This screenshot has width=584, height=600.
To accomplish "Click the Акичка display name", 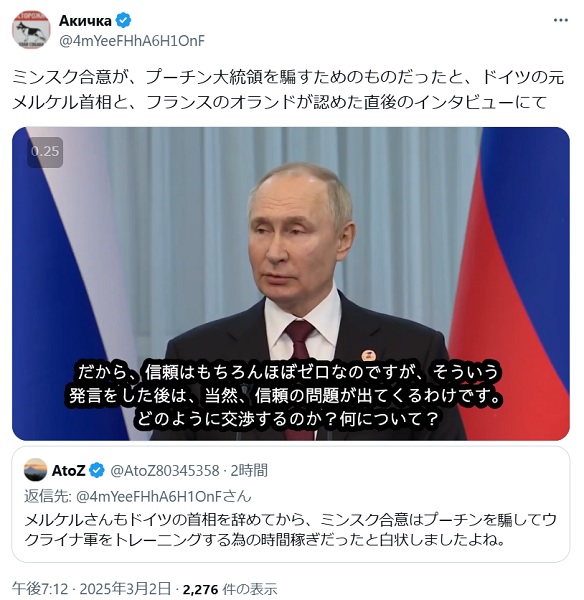I will pyautogui.click(x=85, y=20).
